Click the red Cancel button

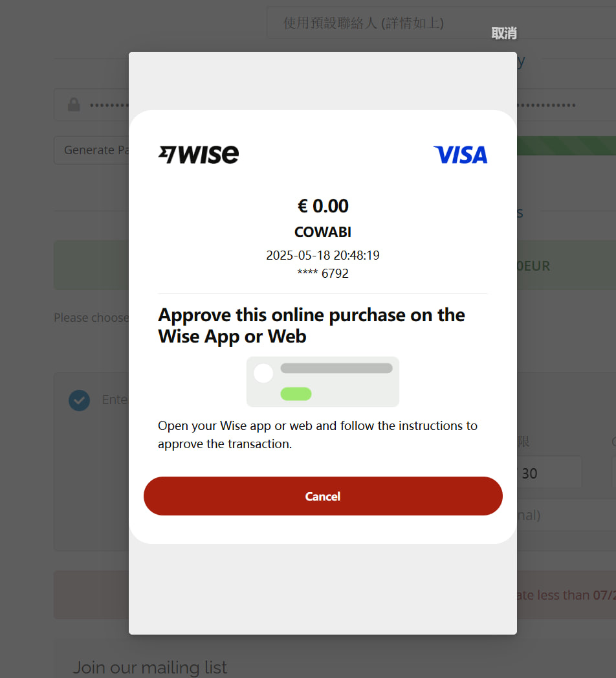323,496
